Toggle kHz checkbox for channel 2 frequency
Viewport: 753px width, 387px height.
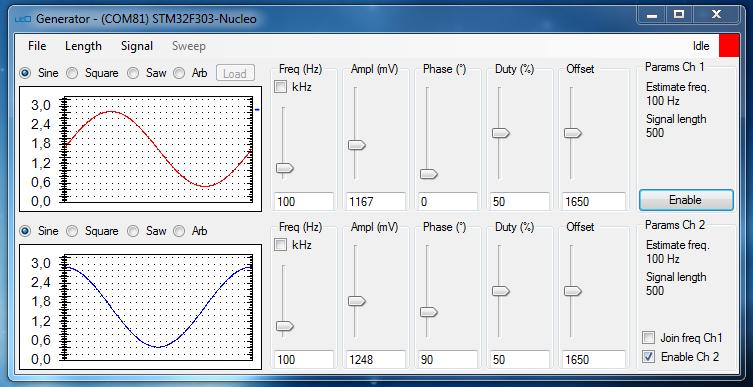pyautogui.click(x=280, y=245)
